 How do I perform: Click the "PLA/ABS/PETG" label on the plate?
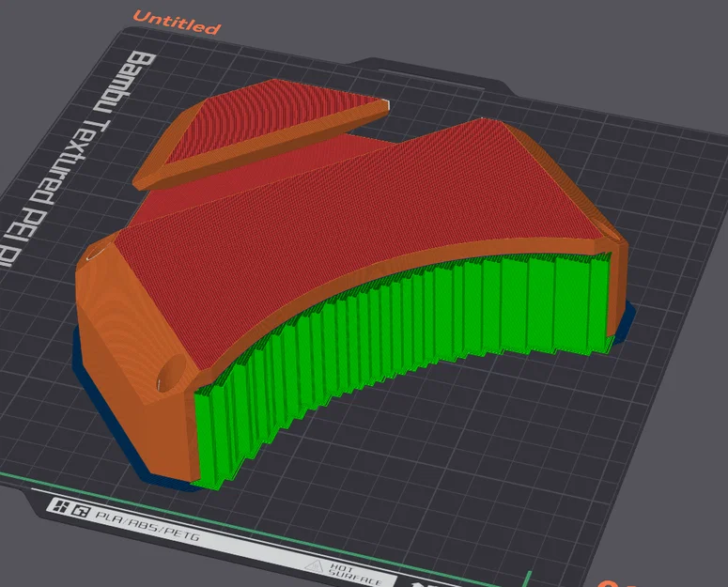point(147,526)
